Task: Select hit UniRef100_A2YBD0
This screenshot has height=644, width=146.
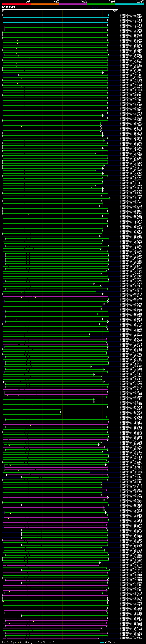Action: point(131,52)
